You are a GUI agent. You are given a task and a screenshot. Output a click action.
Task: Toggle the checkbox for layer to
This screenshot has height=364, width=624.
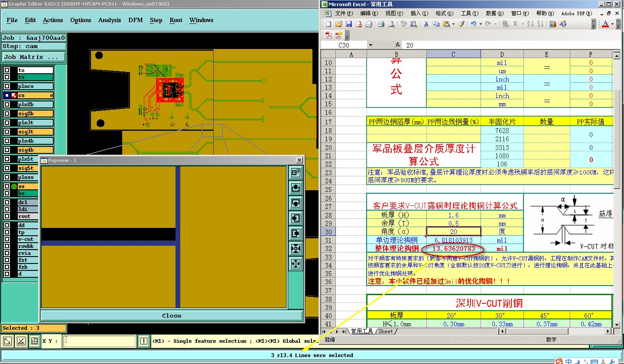pos(7,70)
